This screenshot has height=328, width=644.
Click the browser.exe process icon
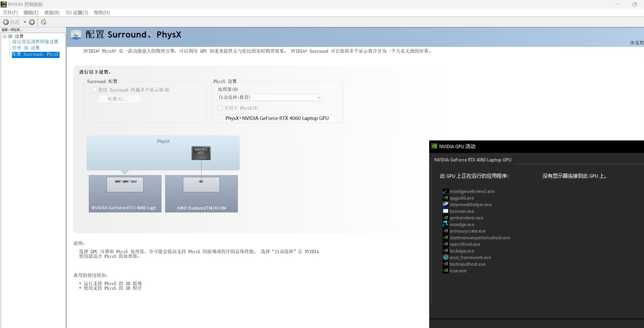[x=445, y=211]
